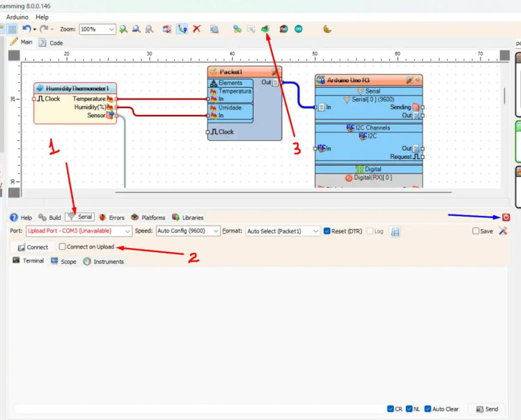
Task: Open the Arduino menu
Action: coord(17,17)
